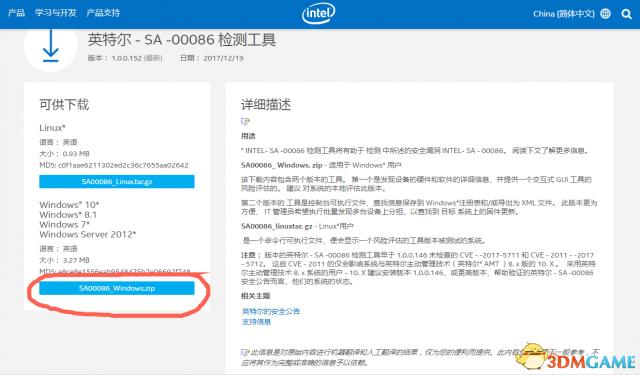640x375 pixels.
Task: Click the Linux MD5 checksum text
Action: (114, 165)
